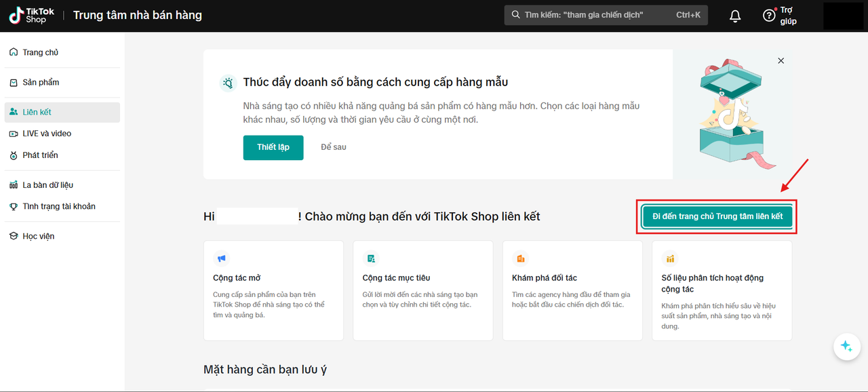Click the Cộng tác mở megaphone icon
The height and width of the screenshot is (392, 868).
coord(221,258)
